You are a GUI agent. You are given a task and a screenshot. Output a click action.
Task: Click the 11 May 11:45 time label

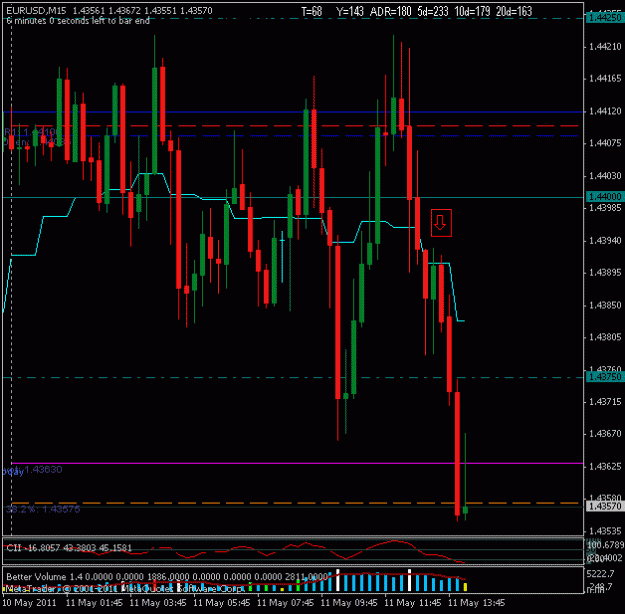pyautogui.click(x=413, y=603)
